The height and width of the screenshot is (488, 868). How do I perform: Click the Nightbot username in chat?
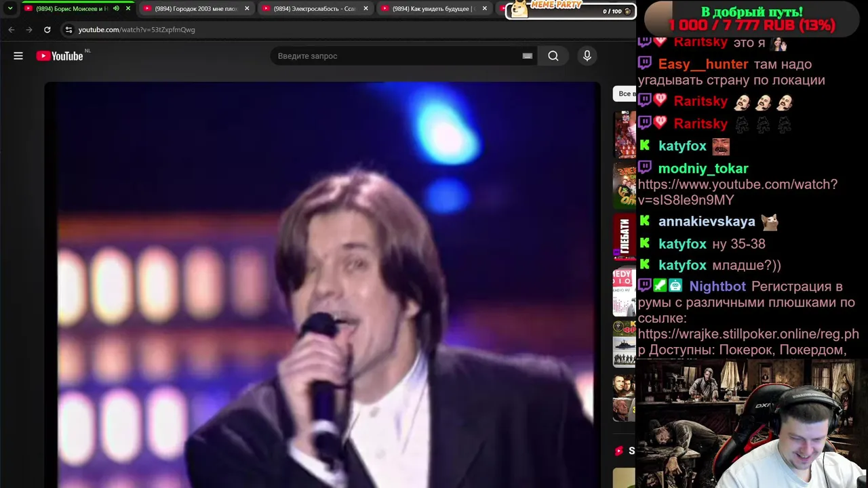coord(717,287)
